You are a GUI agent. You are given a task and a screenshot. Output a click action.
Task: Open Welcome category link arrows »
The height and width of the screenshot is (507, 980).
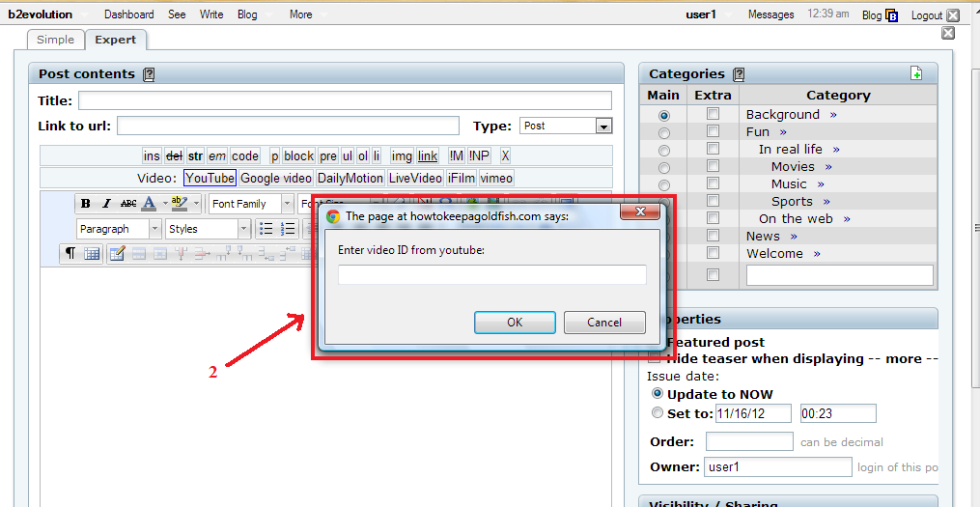point(817,254)
